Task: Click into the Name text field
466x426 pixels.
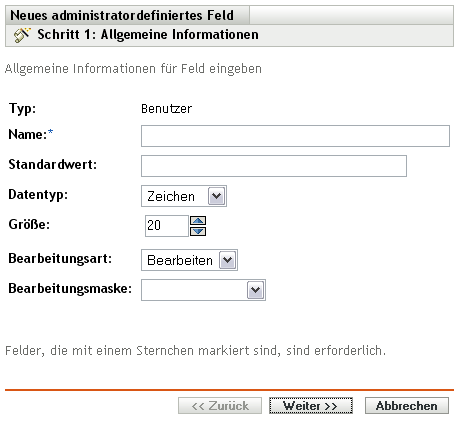Action: [x=295, y=136]
